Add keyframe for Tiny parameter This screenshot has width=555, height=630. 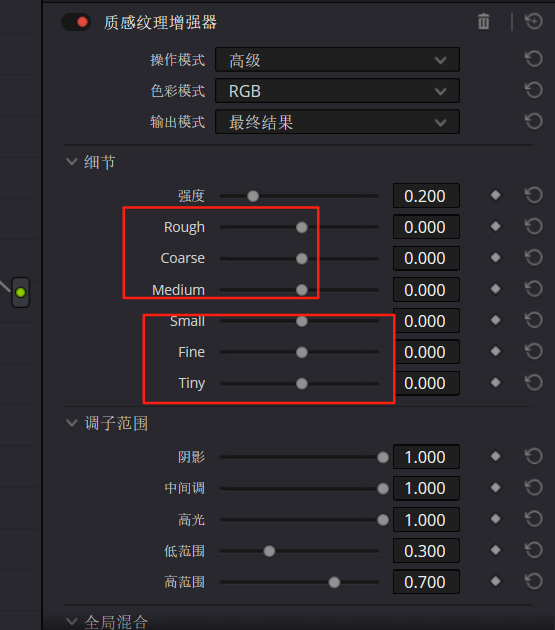click(x=496, y=382)
